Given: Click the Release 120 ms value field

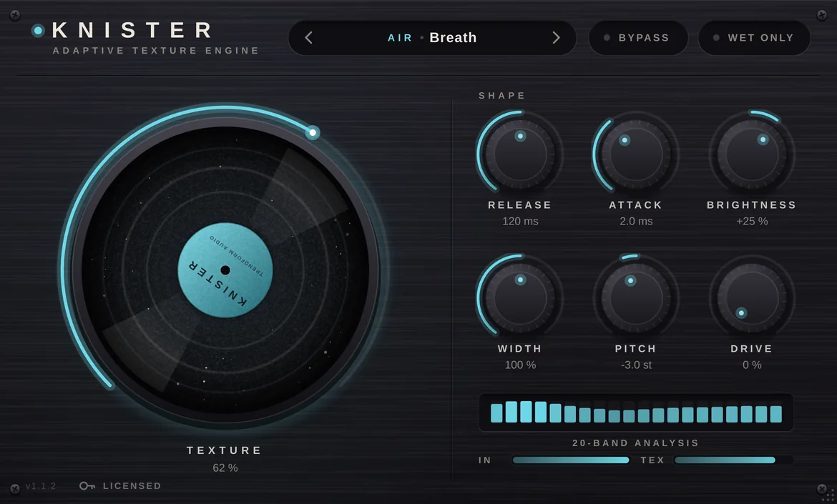Looking at the screenshot, I should [520, 222].
